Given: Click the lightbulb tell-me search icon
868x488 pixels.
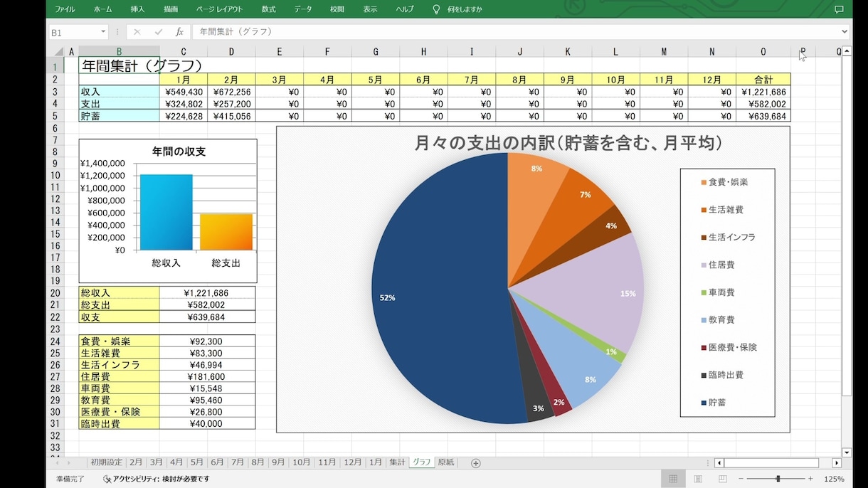Looking at the screenshot, I should (436, 9).
